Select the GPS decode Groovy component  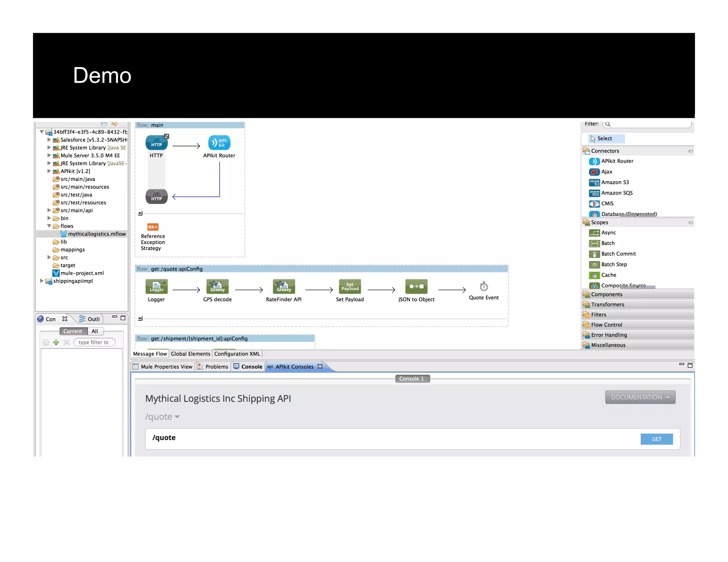(217, 287)
